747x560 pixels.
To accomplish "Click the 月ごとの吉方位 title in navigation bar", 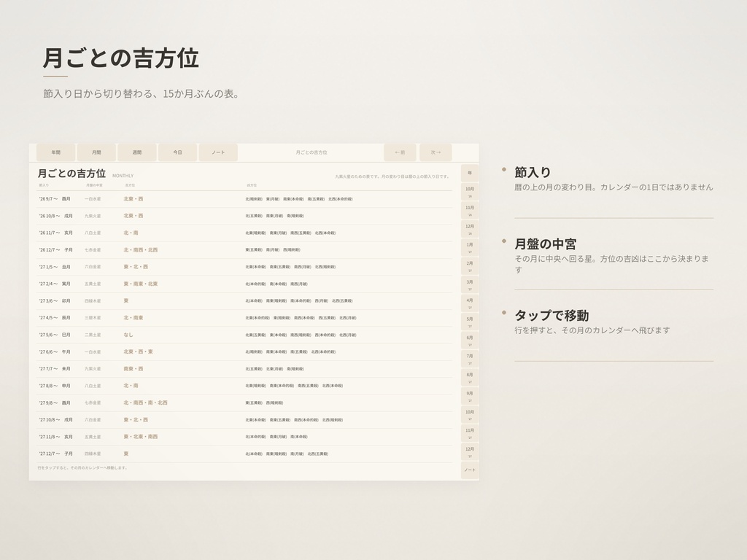I will click(311, 152).
